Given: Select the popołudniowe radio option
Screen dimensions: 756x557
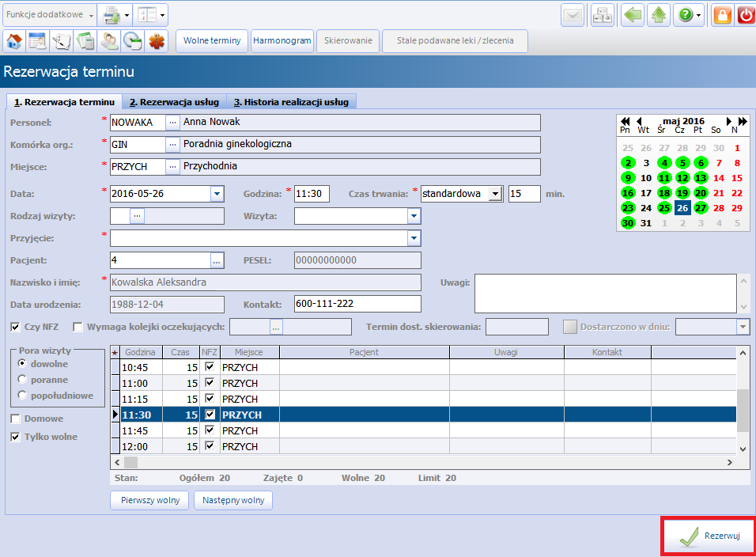Looking at the screenshot, I should (x=21, y=395).
